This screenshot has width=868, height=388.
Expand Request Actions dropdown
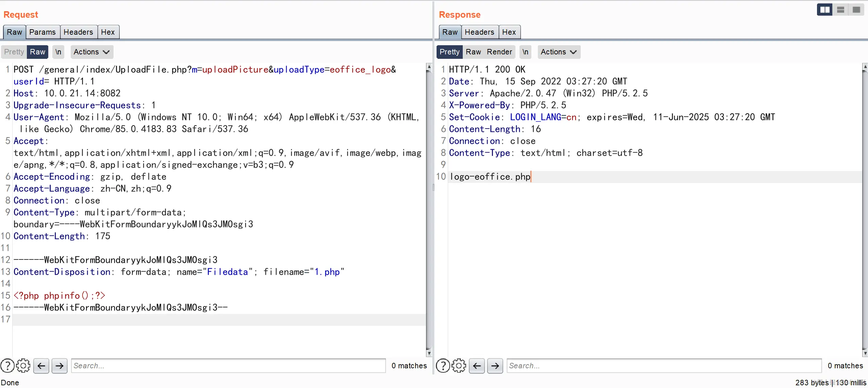[91, 52]
